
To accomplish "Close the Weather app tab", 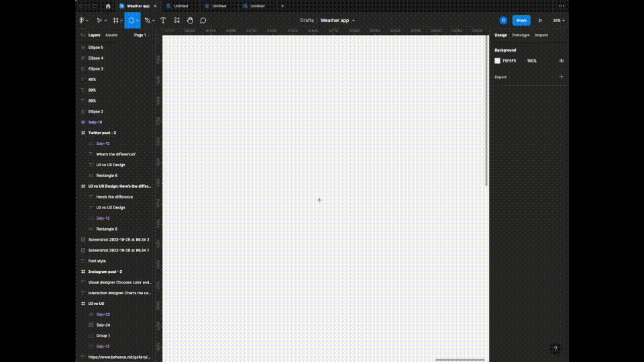I will point(155,6).
